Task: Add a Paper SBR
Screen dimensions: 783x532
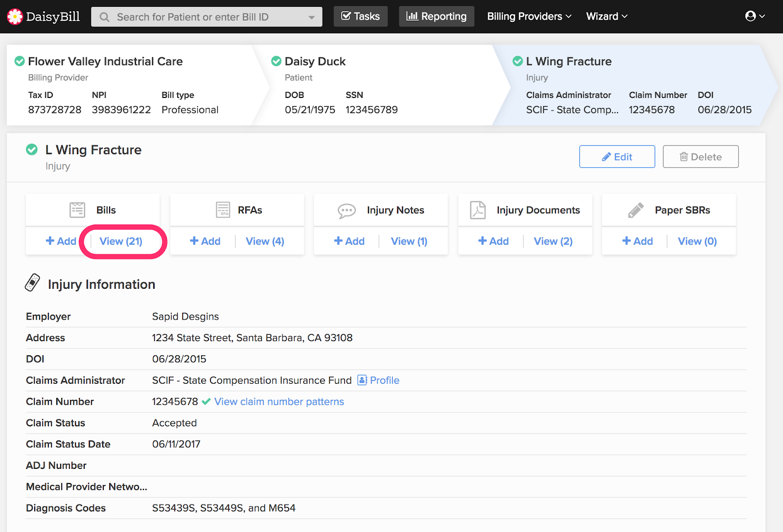Action: coord(637,241)
